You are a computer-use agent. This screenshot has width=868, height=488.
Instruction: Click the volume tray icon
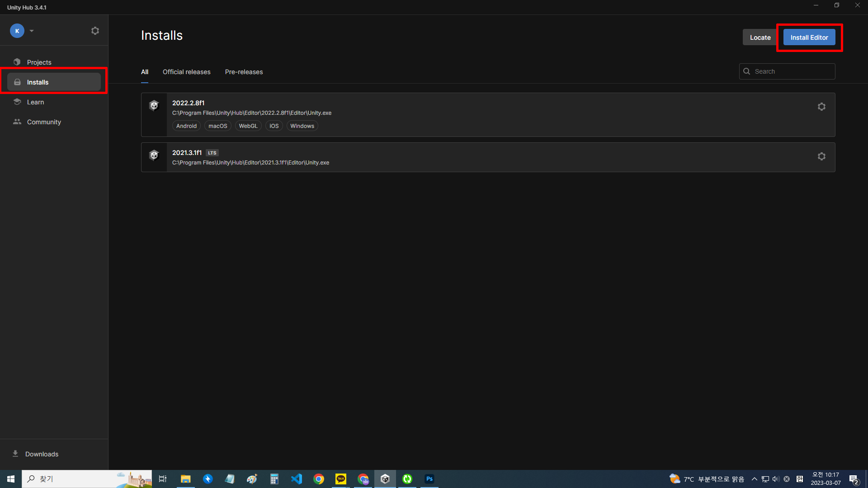pyautogui.click(x=776, y=479)
